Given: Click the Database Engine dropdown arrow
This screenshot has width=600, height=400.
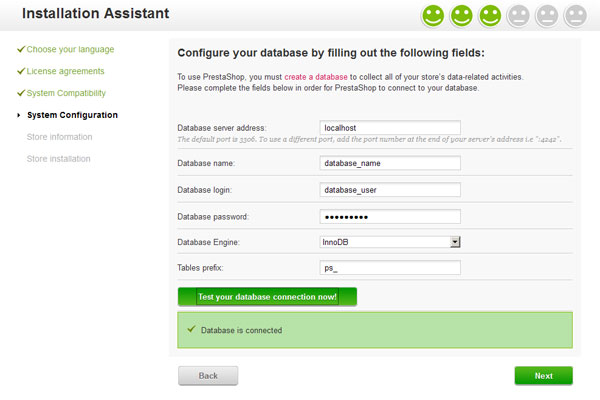Looking at the screenshot, I should coord(455,242).
